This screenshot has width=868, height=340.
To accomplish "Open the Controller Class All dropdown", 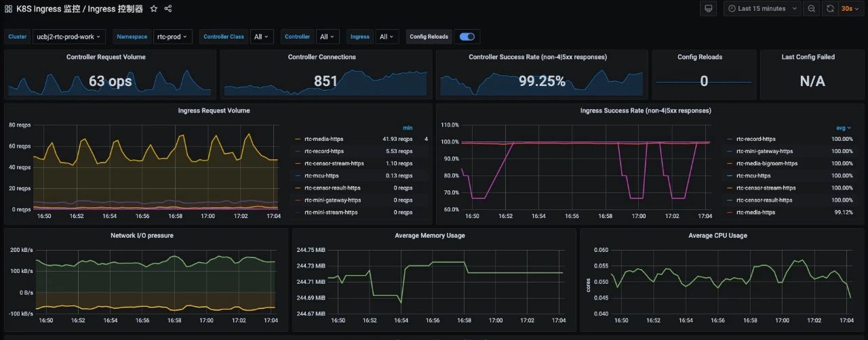I will [x=261, y=37].
